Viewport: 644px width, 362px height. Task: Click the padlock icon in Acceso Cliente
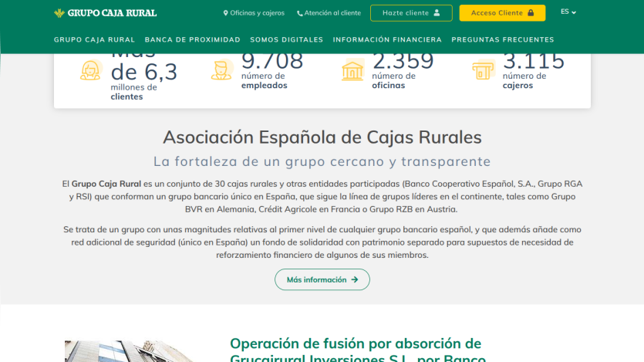click(x=531, y=13)
